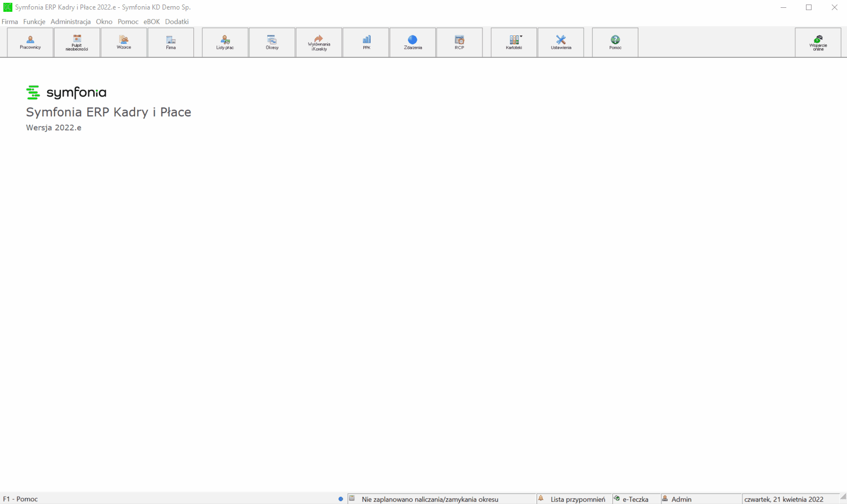Image resolution: width=847 pixels, height=504 pixels.
Task: Open the eBOK menu
Action: click(152, 21)
